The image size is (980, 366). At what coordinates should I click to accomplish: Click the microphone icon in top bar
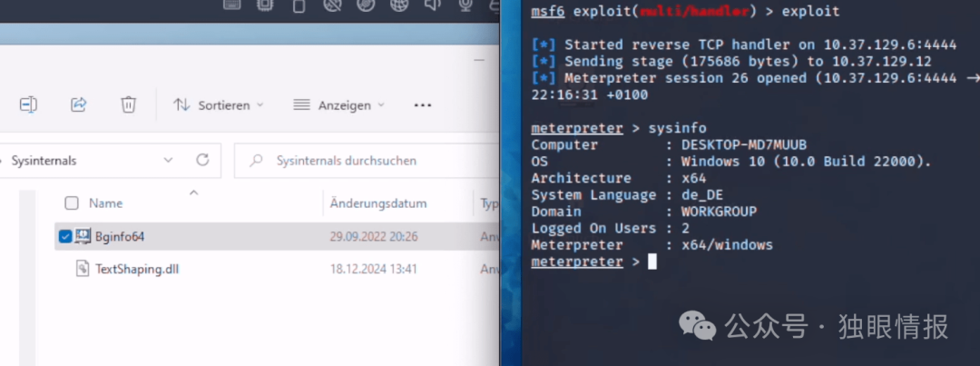(x=465, y=5)
